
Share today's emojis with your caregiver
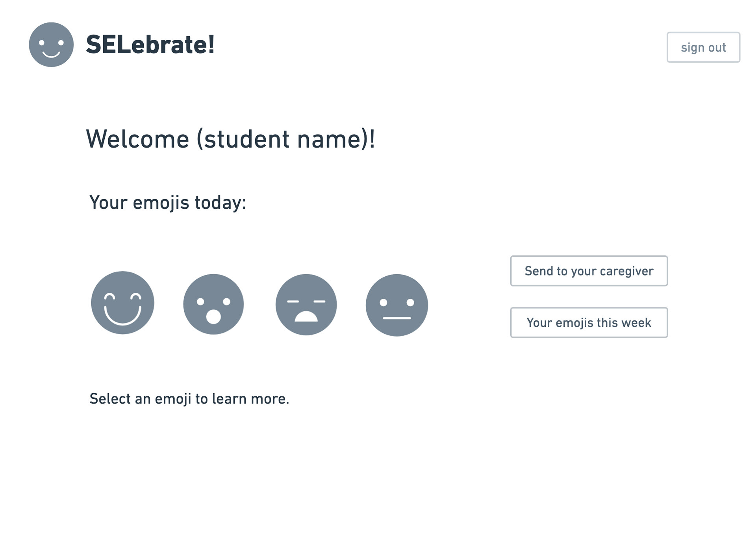point(589,271)
